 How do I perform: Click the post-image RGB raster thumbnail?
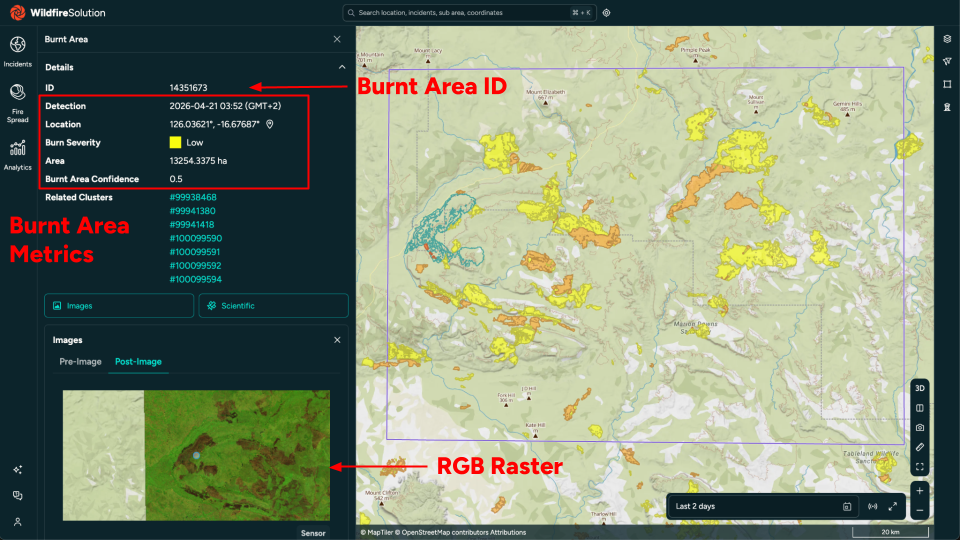[196, 456]
